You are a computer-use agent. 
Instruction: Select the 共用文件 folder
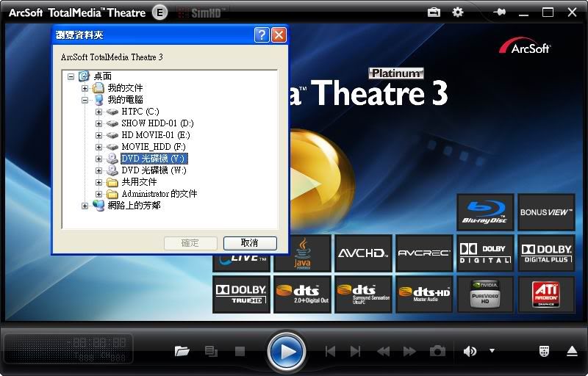[139, 182]
